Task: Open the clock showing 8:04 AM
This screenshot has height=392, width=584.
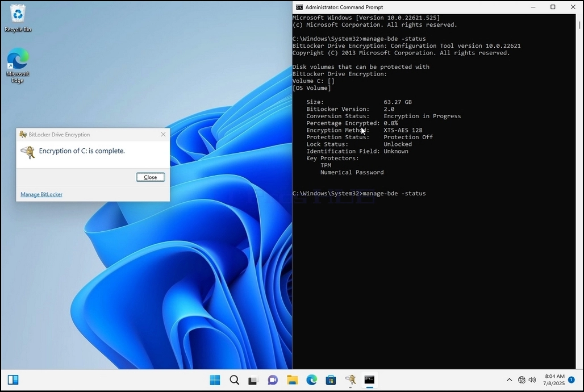Action: (x=554, y=380)
